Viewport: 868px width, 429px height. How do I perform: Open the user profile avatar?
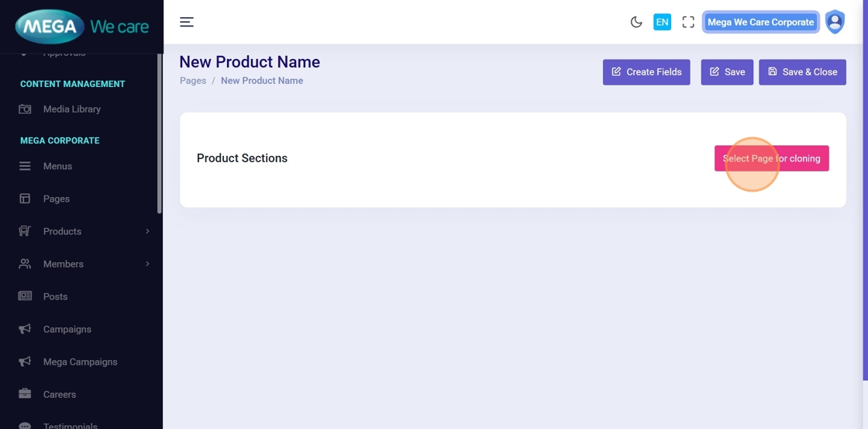(x=835, y=22)
